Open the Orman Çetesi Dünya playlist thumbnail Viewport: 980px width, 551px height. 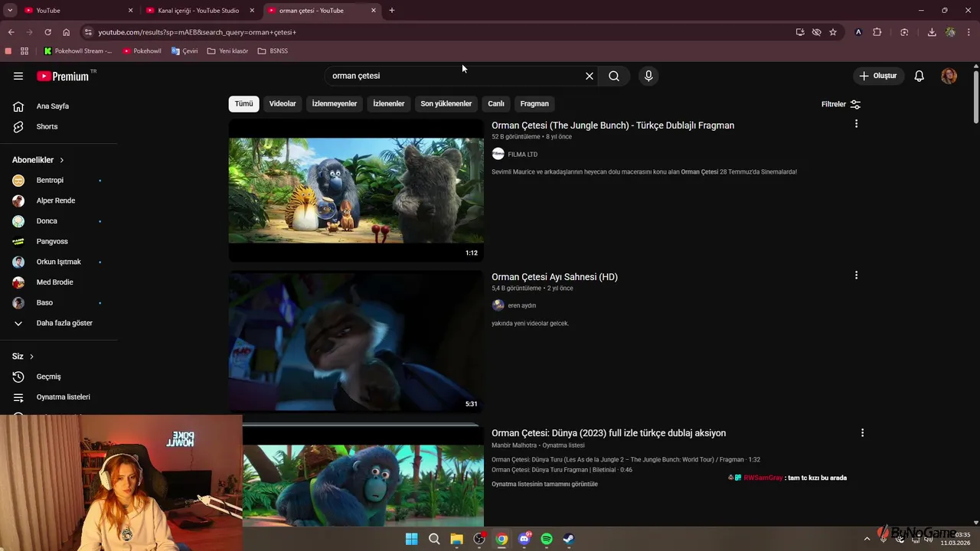click(363, 478)
